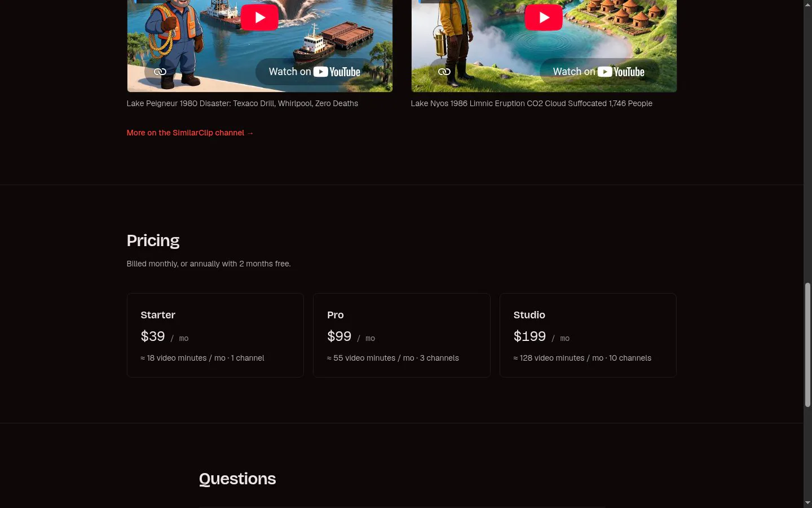Click the $39 Starter price
The image size is (812, 508).
(153, 336)
